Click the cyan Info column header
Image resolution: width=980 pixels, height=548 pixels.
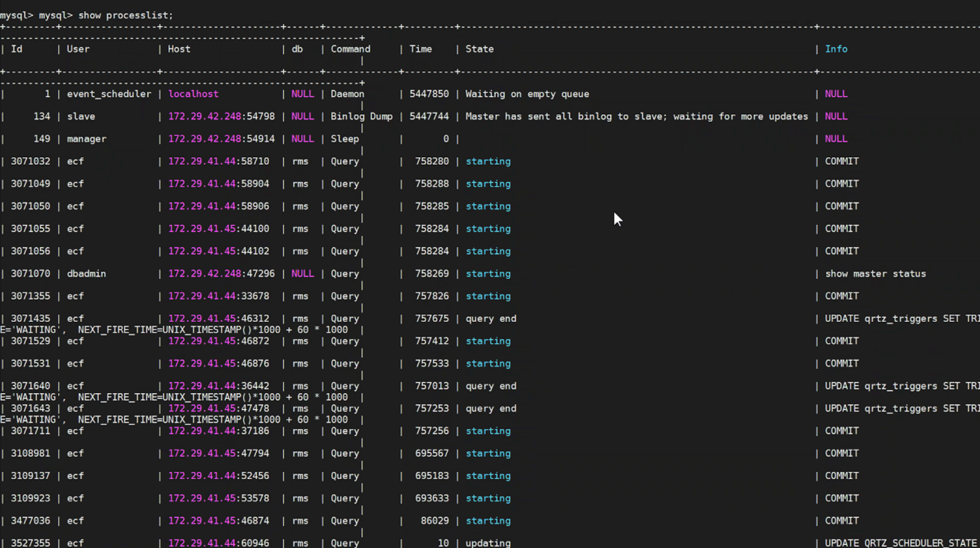coord(836,49)
